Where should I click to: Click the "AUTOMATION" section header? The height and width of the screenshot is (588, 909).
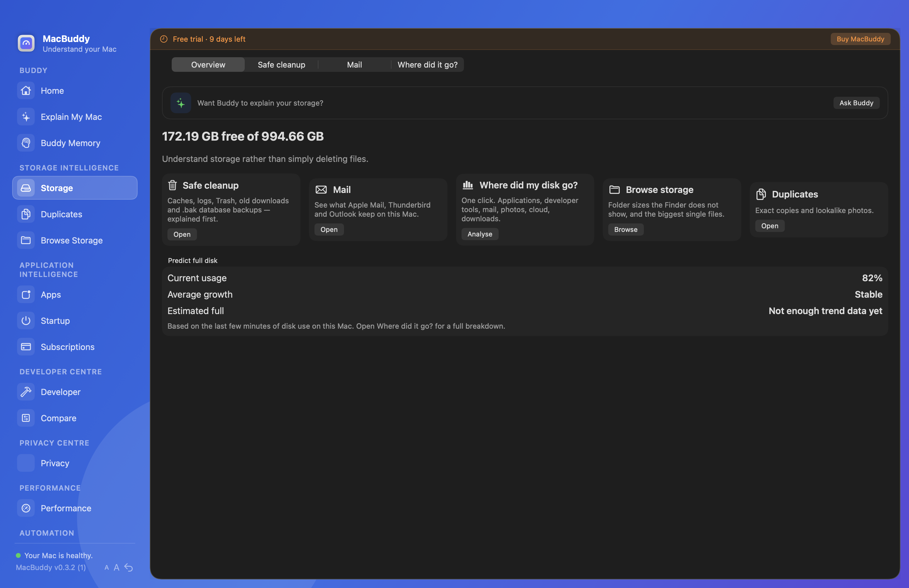click(x=47, y=533)
